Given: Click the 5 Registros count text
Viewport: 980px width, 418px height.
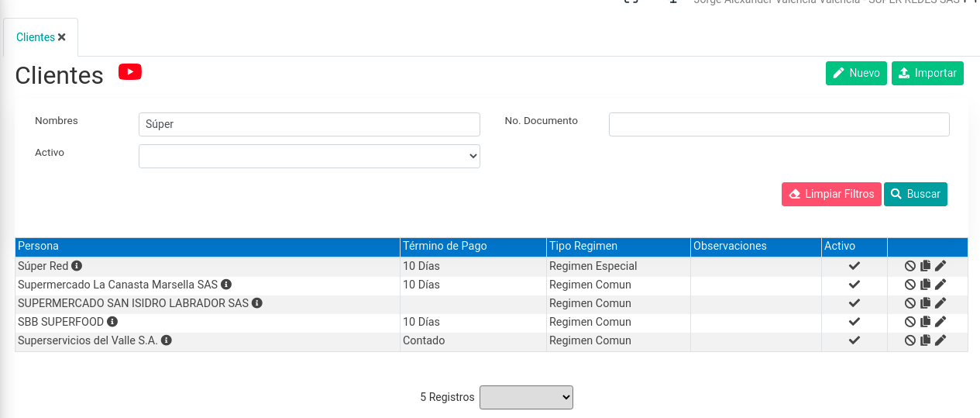Looking at the screenshot, I should 447,397.
